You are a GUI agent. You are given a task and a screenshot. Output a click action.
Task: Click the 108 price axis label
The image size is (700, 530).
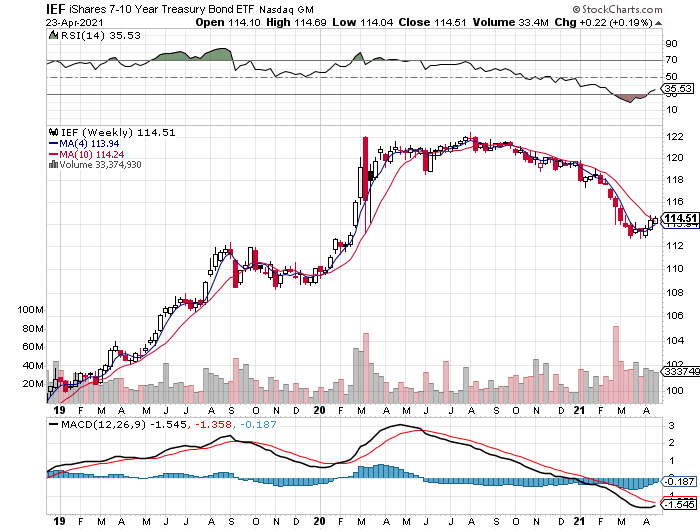pyautogui.click(x=674, y=293)
